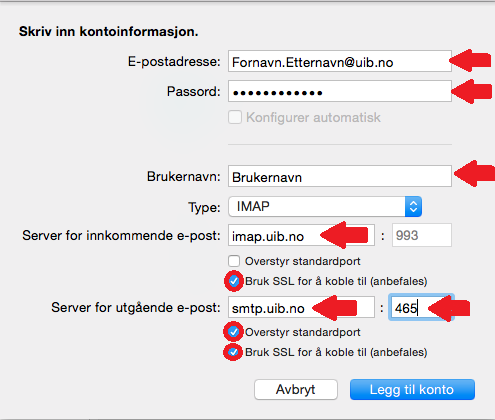Uncheck Overstyr standardport for outgoing server
The image size is (495, 420).
[233, 332]
